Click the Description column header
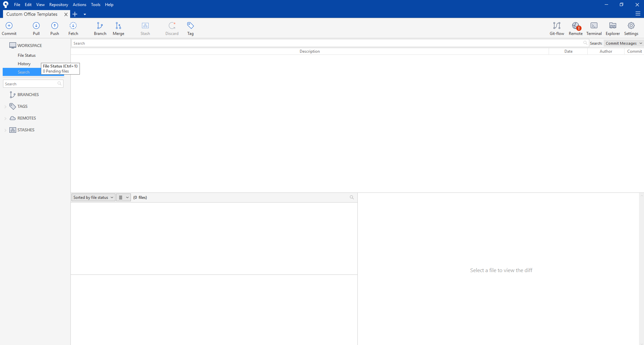 [x=310, y=51]
